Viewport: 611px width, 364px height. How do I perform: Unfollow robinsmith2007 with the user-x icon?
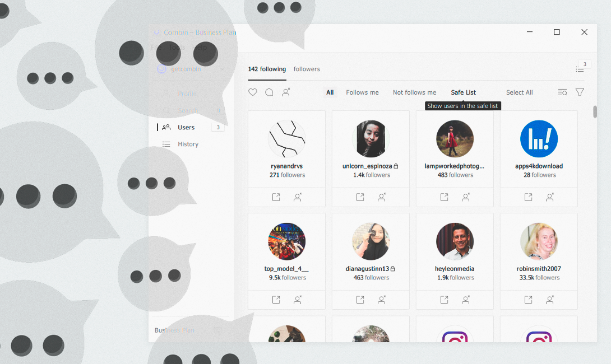[x=550, y=300]
